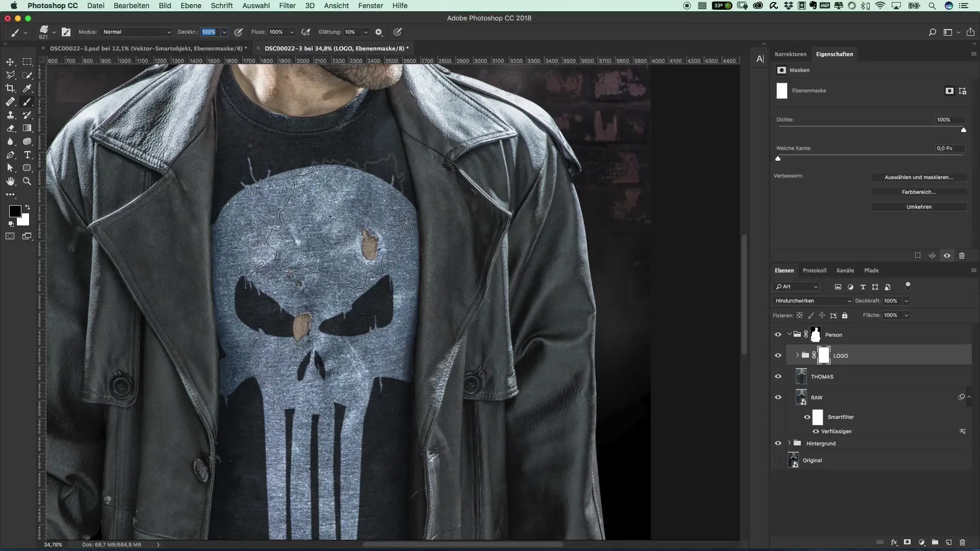Screen dimensions: 980x551
Task: Open macOS Spotlight search icon
Action: pos(932,6)
